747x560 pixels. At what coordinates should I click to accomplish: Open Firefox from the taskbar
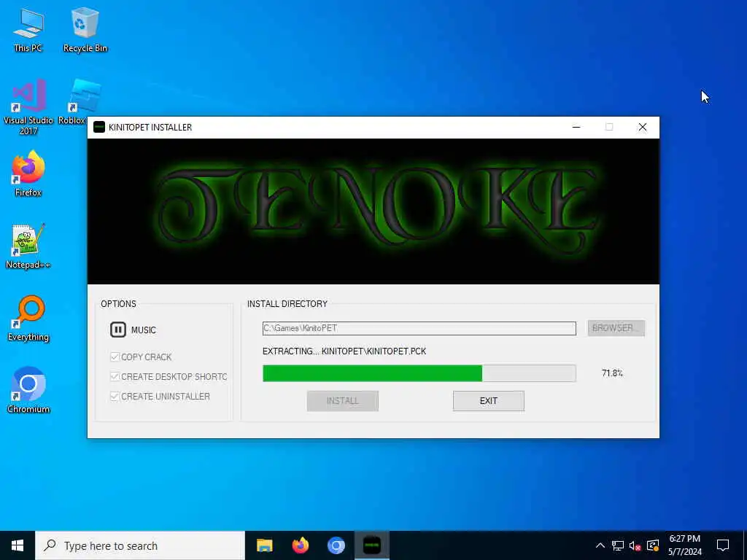[300, 545]
